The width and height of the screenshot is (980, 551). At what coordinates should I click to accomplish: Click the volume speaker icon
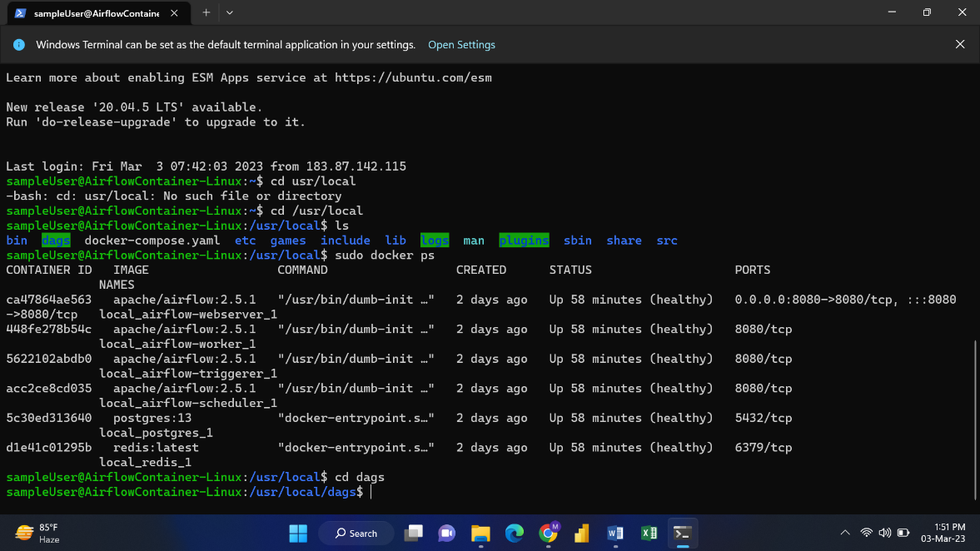(x=884, y=533)
